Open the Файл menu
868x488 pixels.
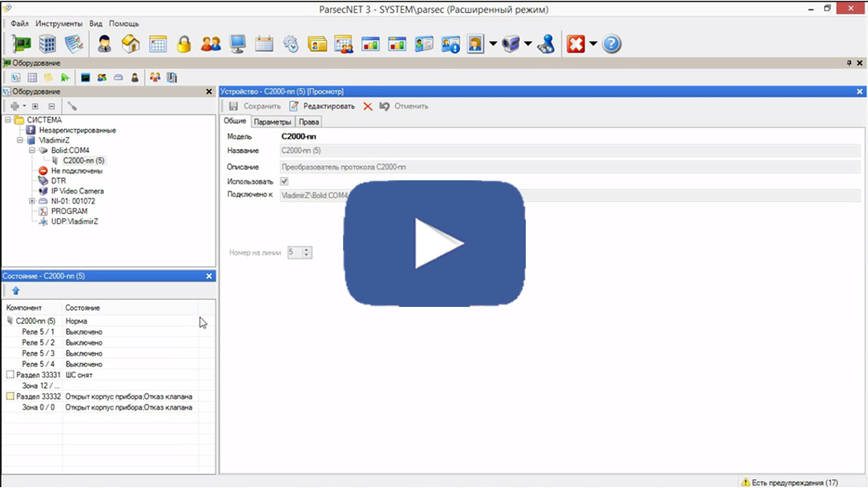coord(19,24)
